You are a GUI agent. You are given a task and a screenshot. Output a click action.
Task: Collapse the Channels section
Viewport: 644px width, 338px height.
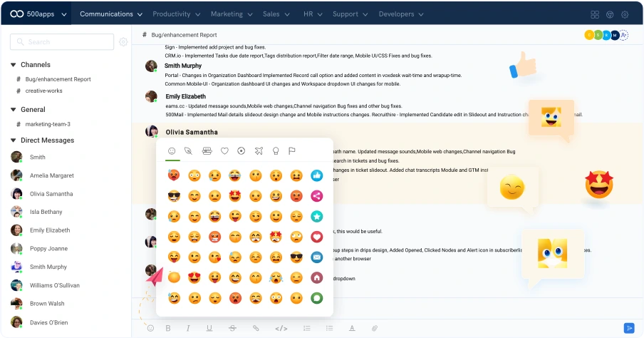[x=13, y=65]
